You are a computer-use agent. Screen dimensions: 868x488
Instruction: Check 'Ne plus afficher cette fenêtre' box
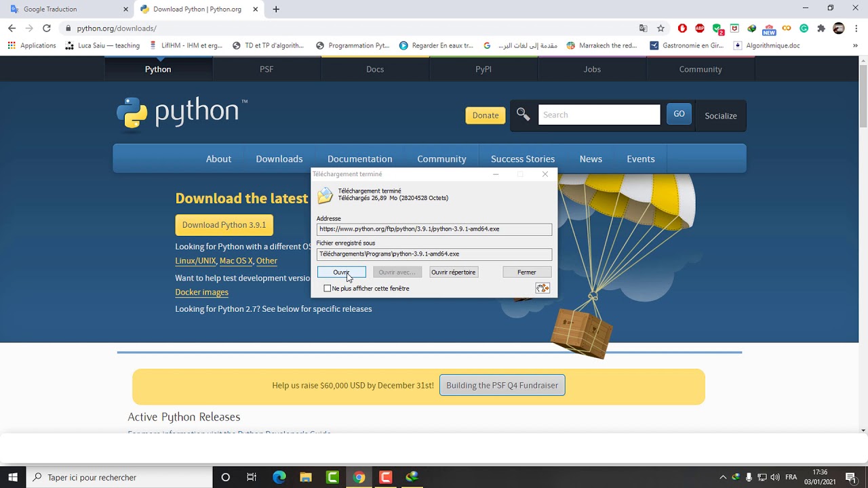328,288
